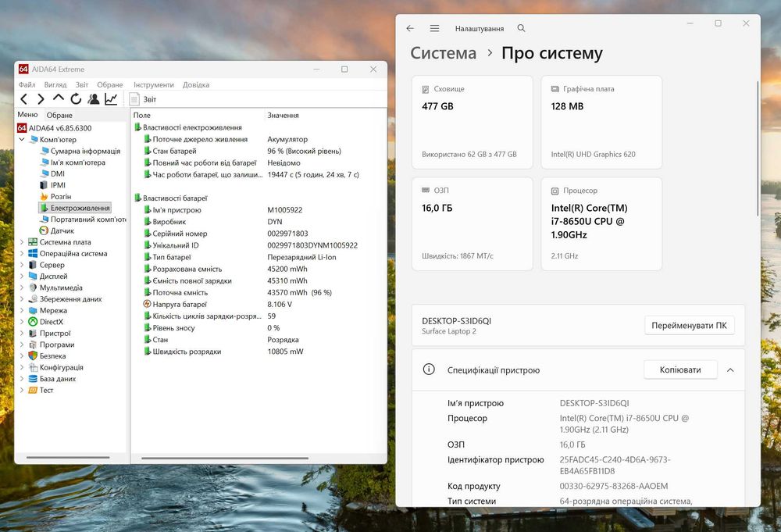Click the right pane horizontal scrollbar in AIDA64
The width and height of the screenshot is (781, 532).
tap(225, 458)
